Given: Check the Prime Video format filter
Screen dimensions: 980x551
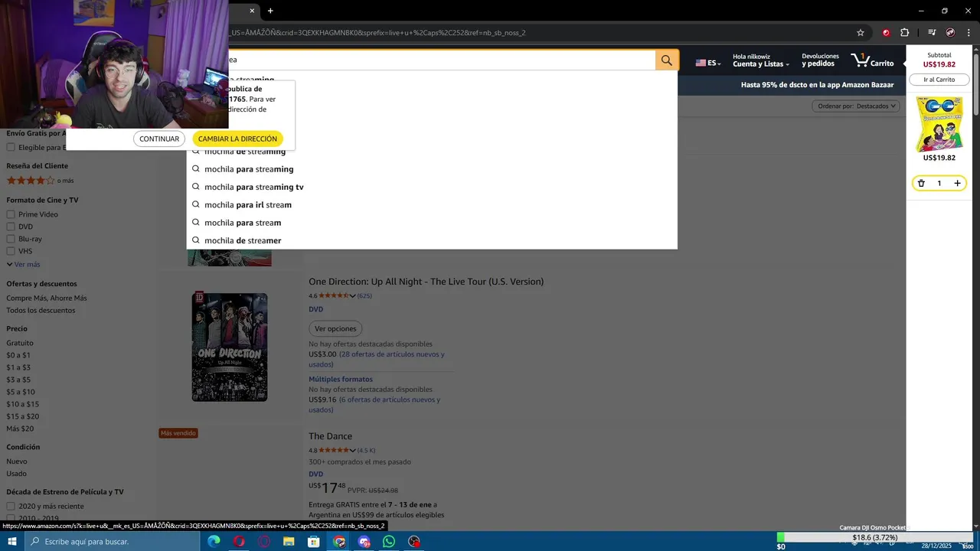Looking at the screenshot, I should pyautogui.click(x=11, y=214).
